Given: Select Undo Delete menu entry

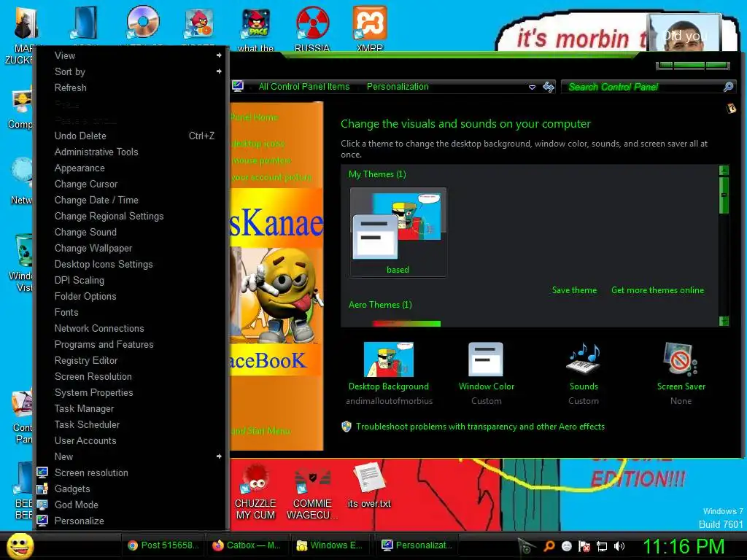Looking at the screenshot, I should [131, 136].
